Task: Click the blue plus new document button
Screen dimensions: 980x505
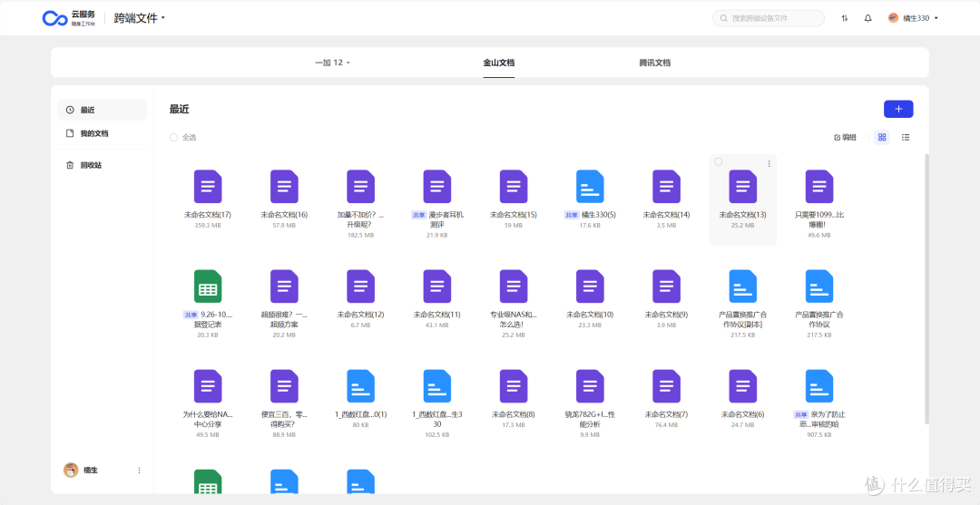Action: click(898, 109)
